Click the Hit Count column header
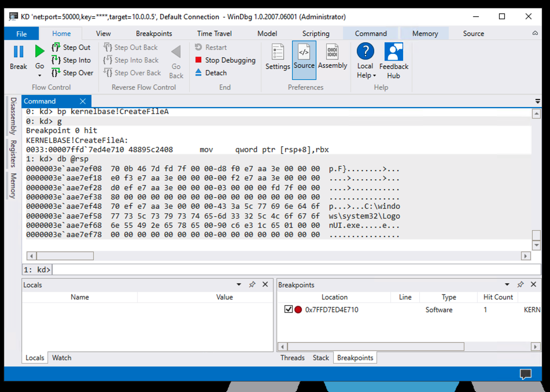The width and height of the screenshot is (550, 392). click(498, 297)
